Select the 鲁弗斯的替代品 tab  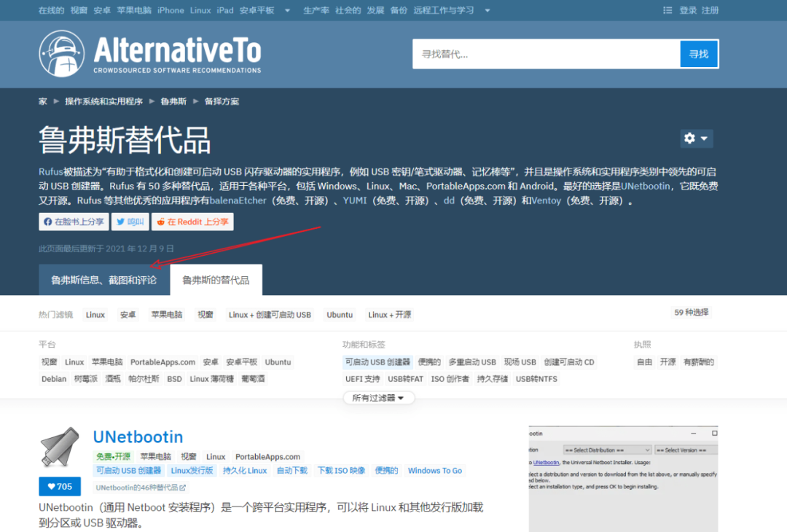[216, 280]
